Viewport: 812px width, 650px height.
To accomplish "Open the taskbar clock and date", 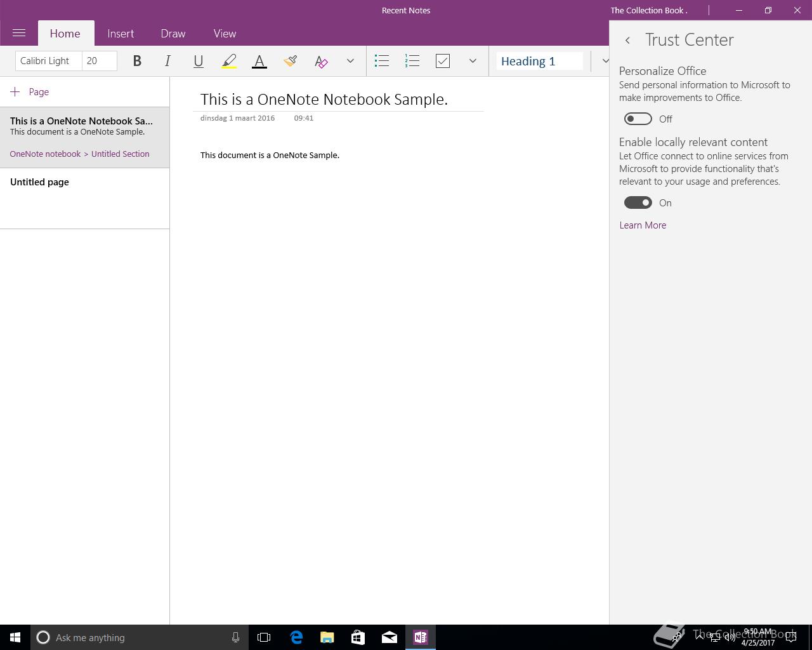I will 758,637.
